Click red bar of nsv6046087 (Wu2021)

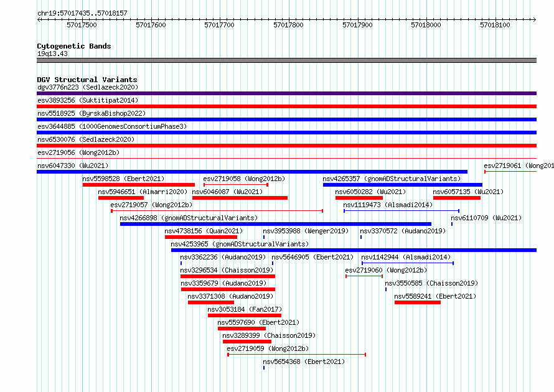tap(240, 198)
